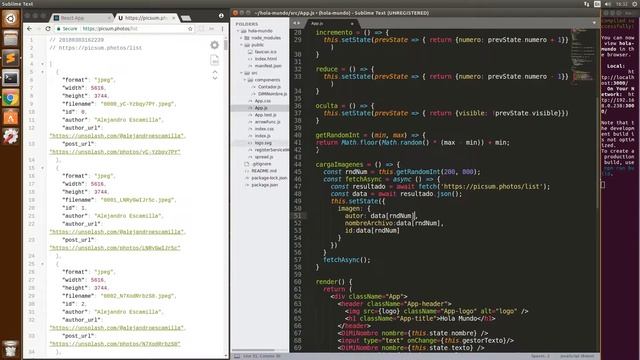
Task: Open JSON viewer settings gear icon
Action: [x=215, y=45]
